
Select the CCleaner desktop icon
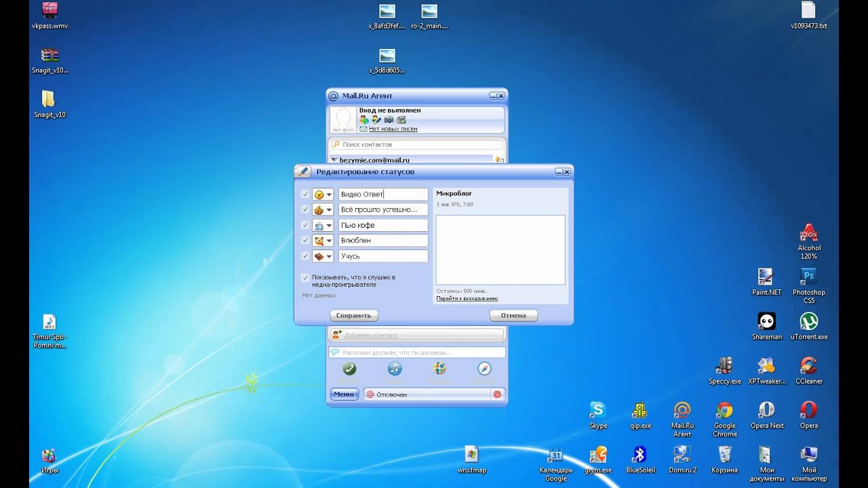[x=809, y=370]
